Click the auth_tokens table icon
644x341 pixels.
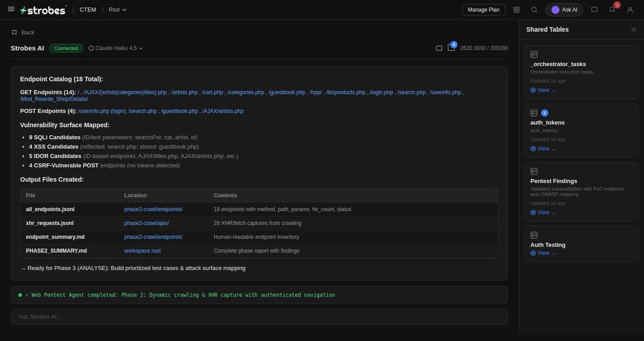[534, 113]
